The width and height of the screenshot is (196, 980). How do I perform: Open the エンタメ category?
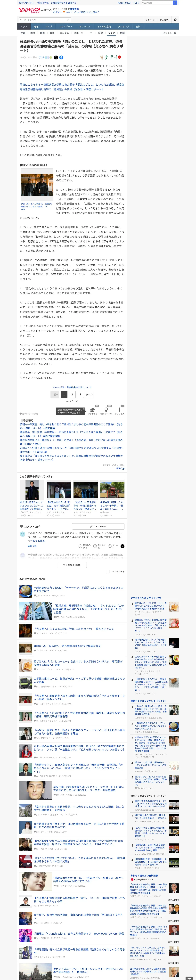pos(64,33)
